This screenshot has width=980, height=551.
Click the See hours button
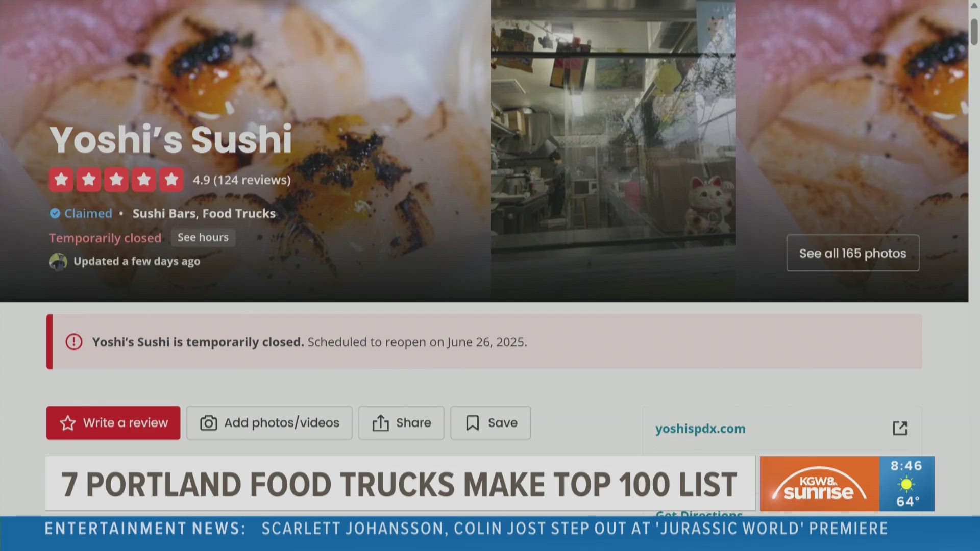[x=203, y=237]
